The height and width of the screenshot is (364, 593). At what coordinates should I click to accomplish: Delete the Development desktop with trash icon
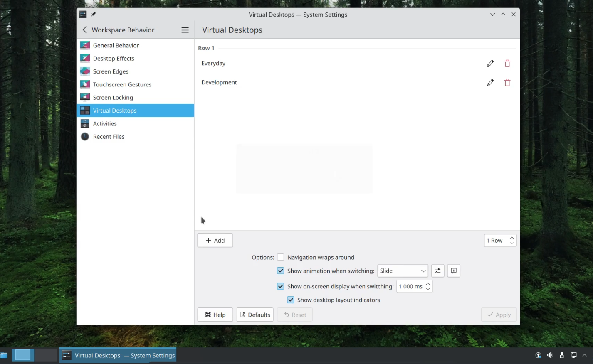point(507,83)
